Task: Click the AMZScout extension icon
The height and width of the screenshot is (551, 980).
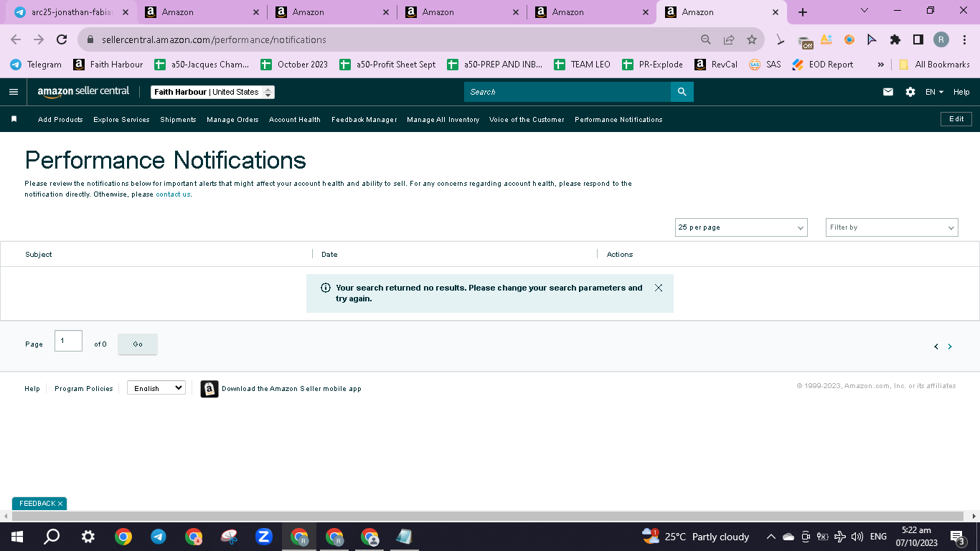Action: pos(826,39)
